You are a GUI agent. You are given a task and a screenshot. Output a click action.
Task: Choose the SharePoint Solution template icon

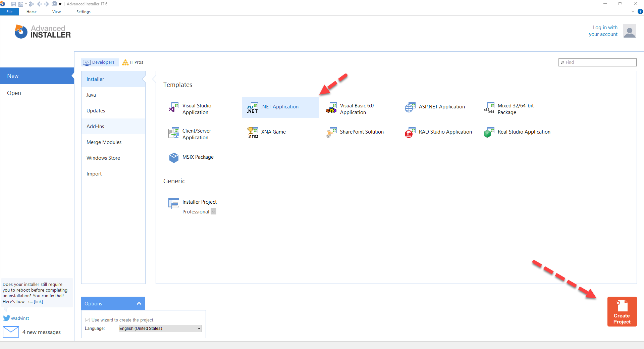point(331,132)
